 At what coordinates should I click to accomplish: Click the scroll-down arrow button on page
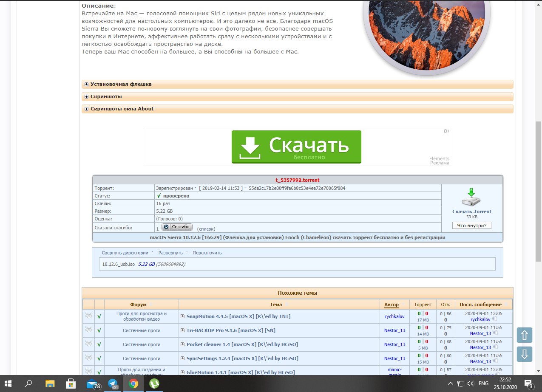point(525,353)
